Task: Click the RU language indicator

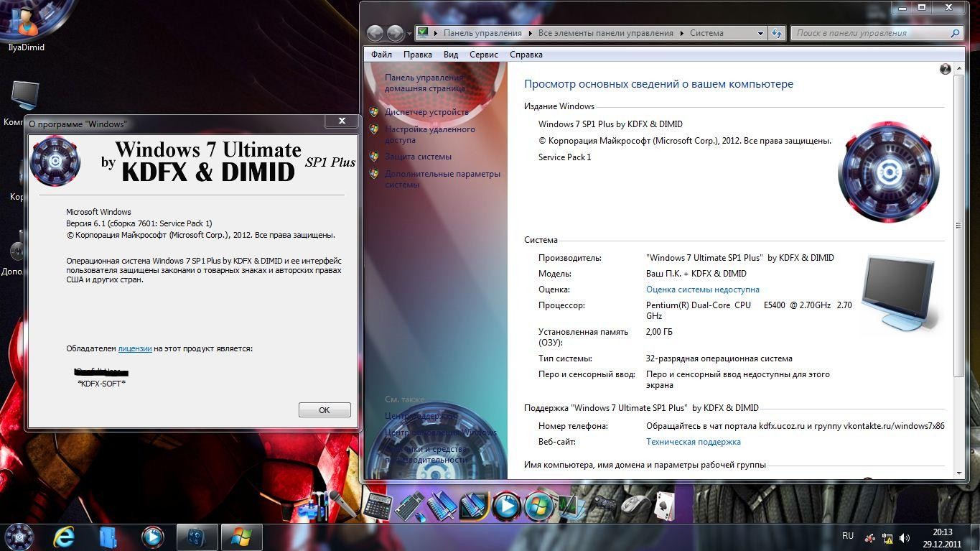Action: coord(848,536)
